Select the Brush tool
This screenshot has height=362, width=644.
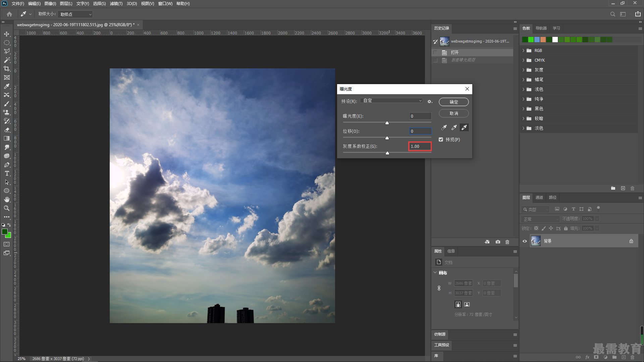pyautogui.click(x=7, y=104)
